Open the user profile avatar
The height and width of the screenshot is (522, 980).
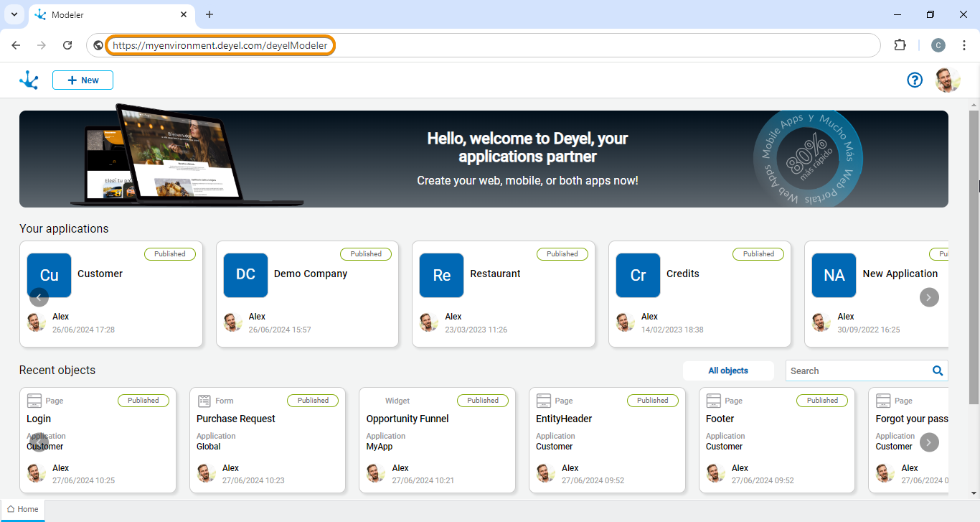coord(948,80)
